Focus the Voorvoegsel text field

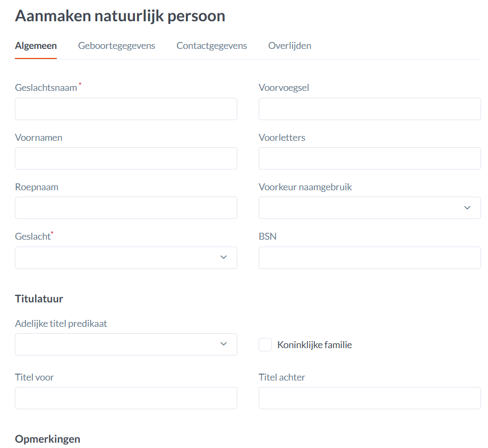370,109
